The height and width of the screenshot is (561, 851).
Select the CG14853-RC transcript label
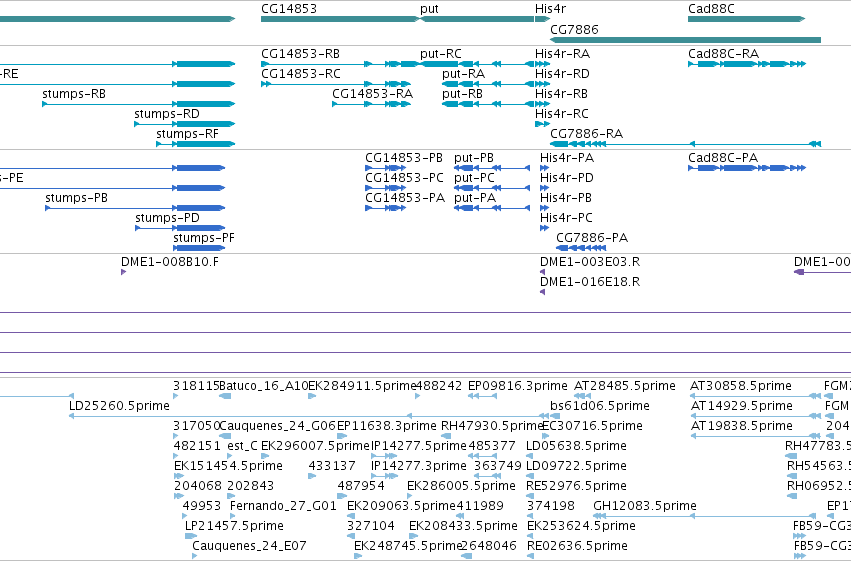(301, 74)
